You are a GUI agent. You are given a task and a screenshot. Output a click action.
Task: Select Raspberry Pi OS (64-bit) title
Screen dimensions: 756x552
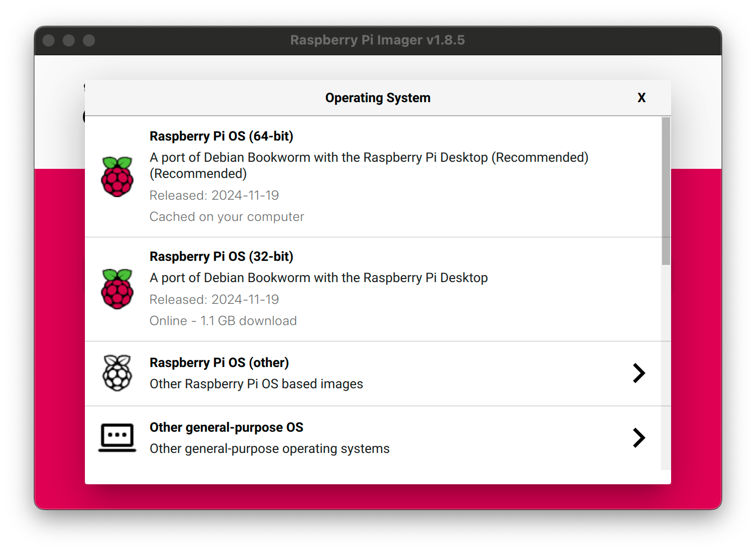tap(221, 136)
